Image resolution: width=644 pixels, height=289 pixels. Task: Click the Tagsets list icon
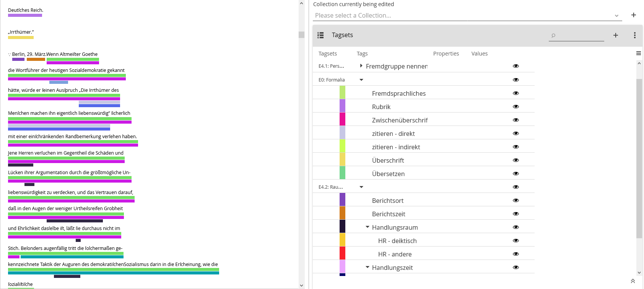(320, 35)
